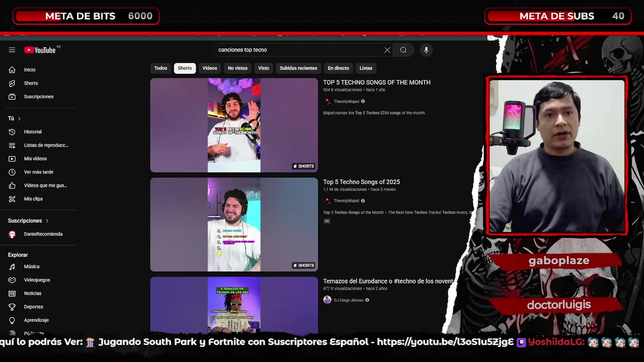Click TheonlyMajed avatar on 2025 result

(327, 201)
